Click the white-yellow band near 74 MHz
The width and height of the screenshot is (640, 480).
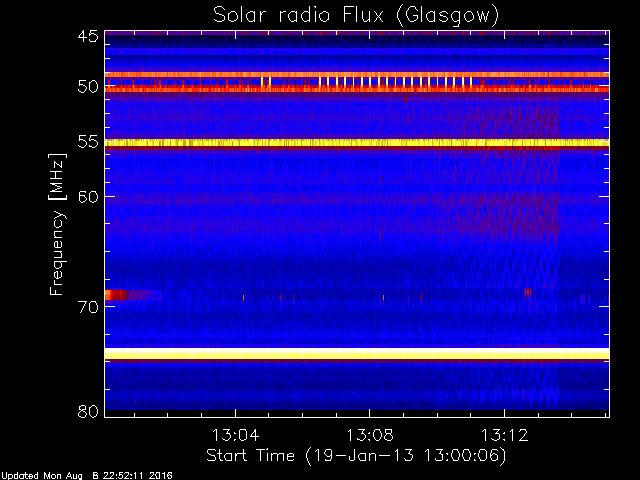click(357, 353)
